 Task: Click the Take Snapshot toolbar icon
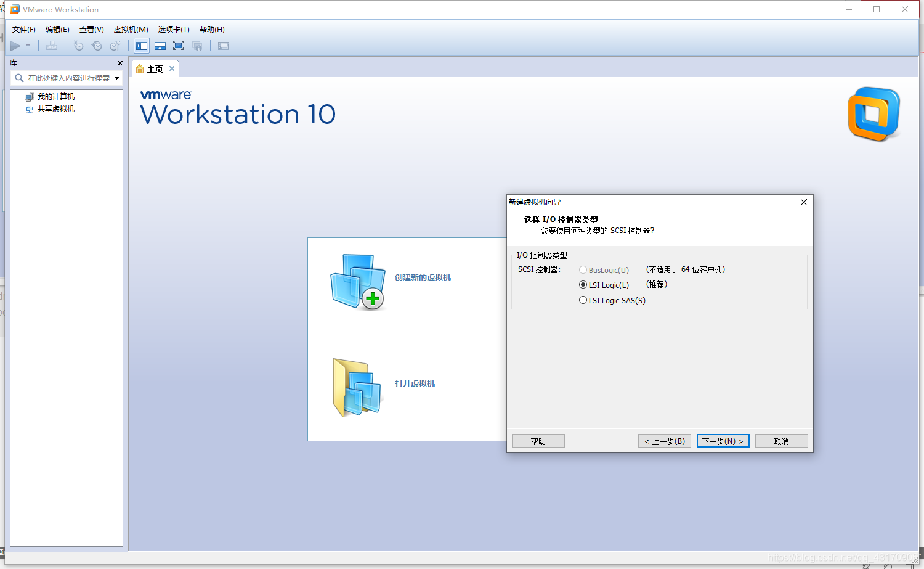[x=78, y=46]
